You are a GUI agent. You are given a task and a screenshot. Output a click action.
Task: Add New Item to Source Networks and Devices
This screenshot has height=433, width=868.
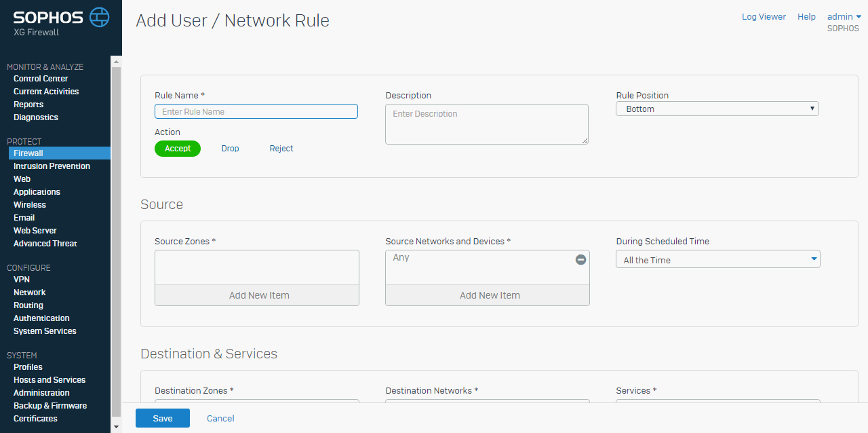(488, 295)
